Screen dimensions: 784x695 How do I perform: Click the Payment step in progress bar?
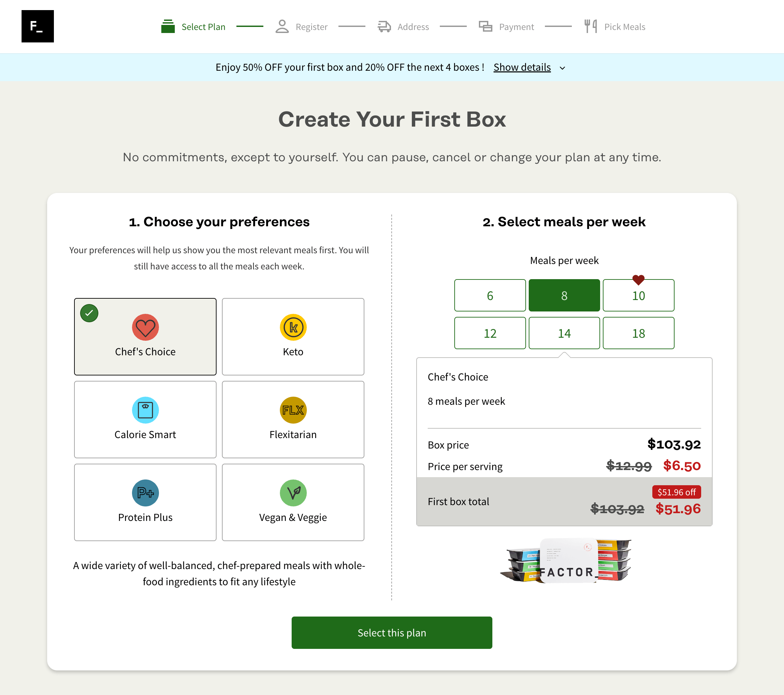coord(507,27)
